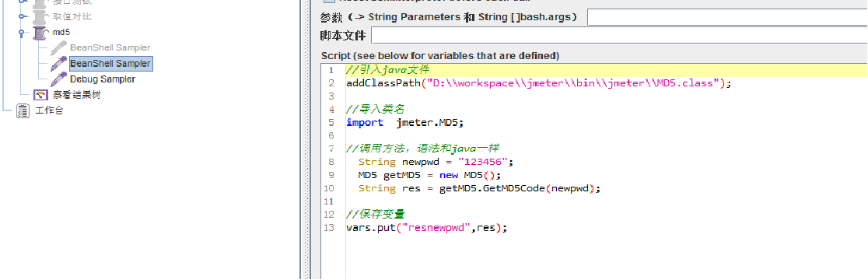Click the vars.put("resnewpwd",res) line
The height and width of the screenshot is (280, 868).
427,228
